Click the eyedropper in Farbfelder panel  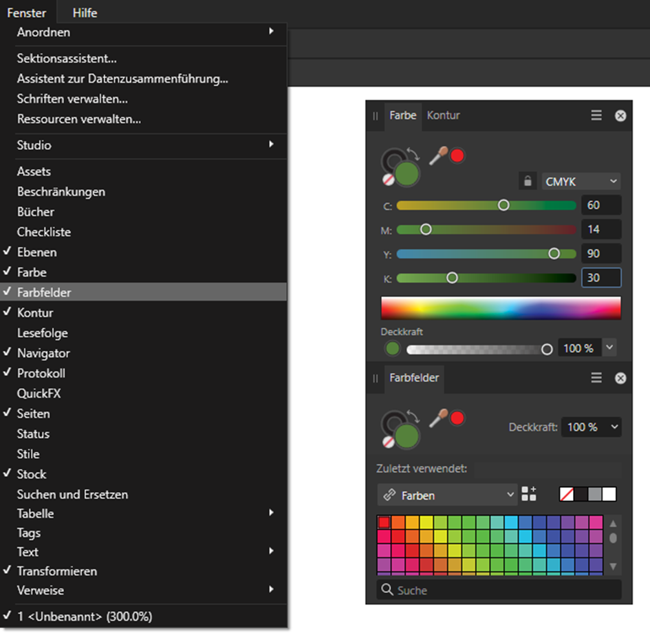pos(437,418)
